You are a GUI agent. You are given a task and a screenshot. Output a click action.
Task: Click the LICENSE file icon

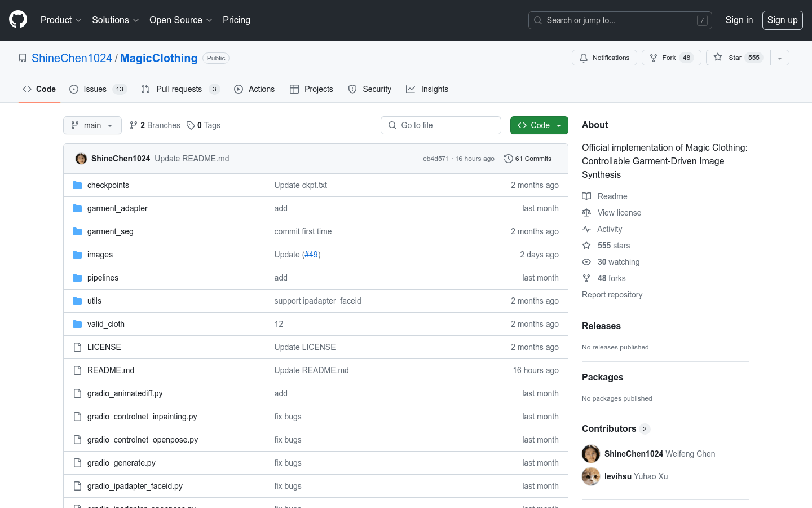77,347
